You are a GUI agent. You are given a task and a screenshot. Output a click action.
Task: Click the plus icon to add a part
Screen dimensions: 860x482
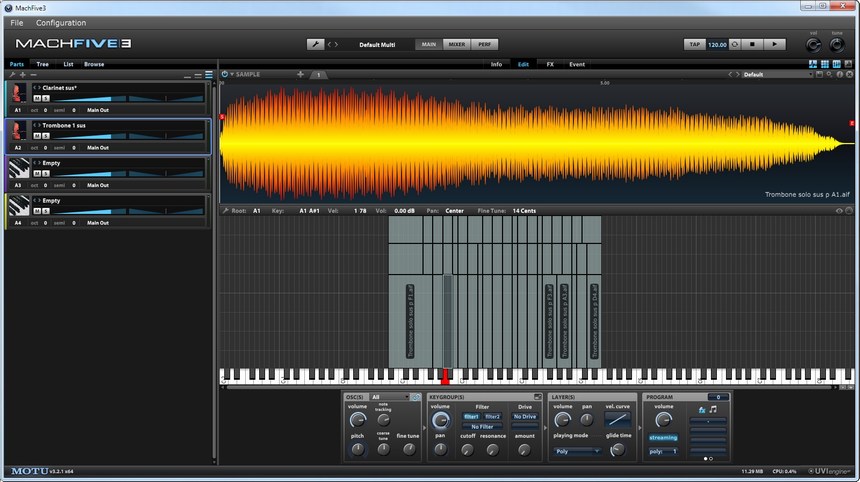[22, 75]
